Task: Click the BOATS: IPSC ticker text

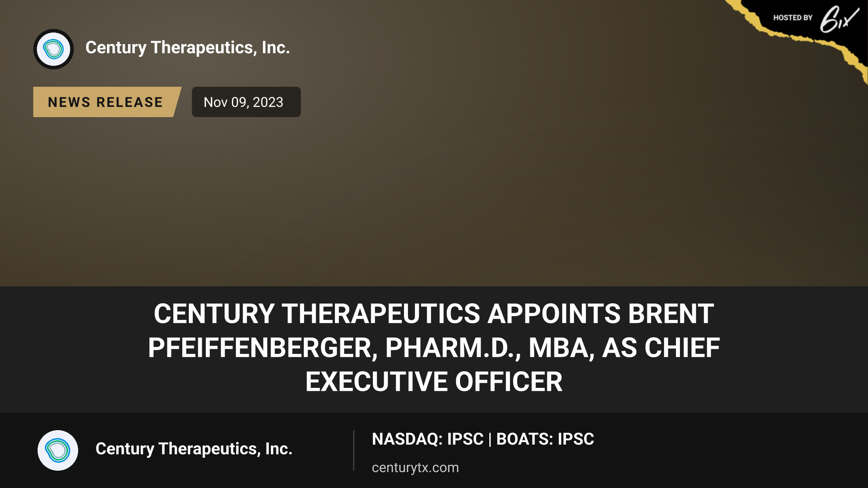Action: click(545, 439)
